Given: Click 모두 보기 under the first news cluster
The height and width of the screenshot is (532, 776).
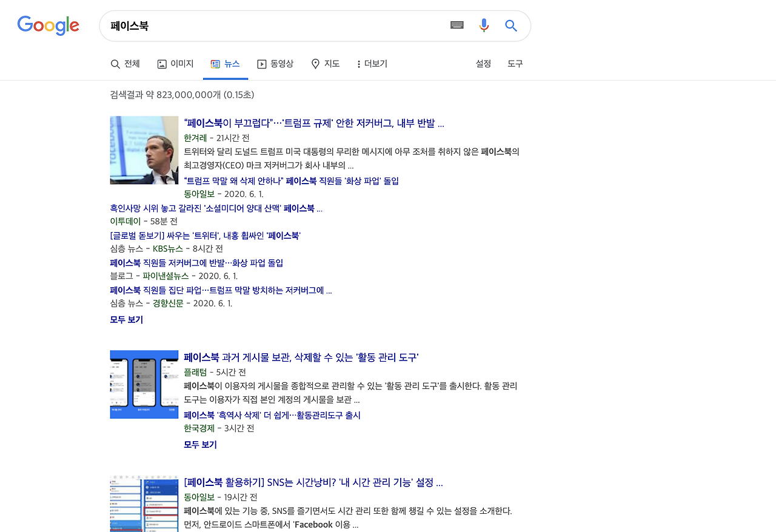Looking at the screenshot, I should [126, 319].
